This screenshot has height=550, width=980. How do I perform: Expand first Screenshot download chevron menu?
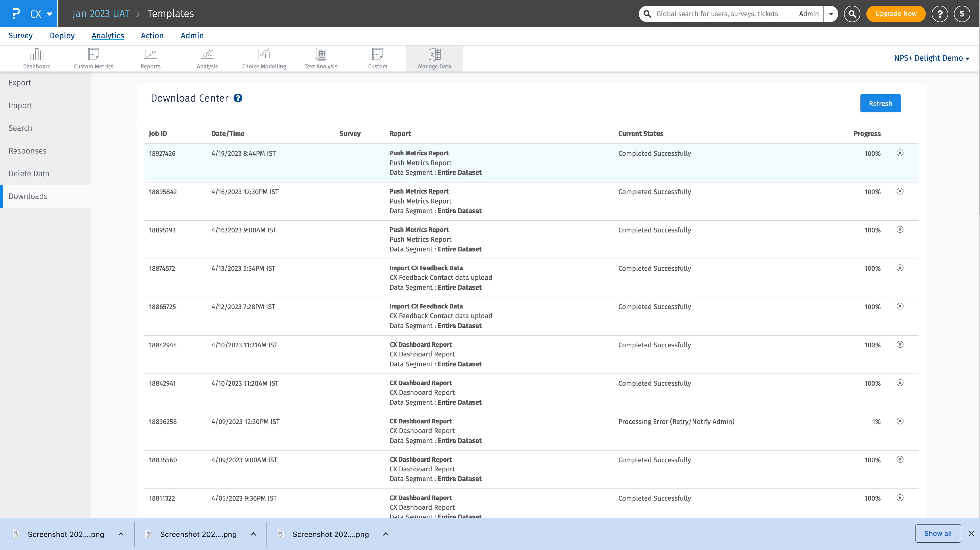tap(121, 534)
